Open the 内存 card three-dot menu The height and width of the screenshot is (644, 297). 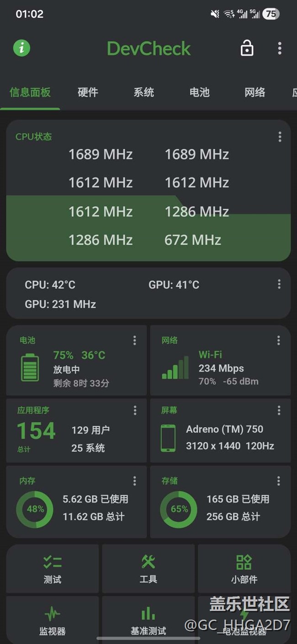coord(134,481)
